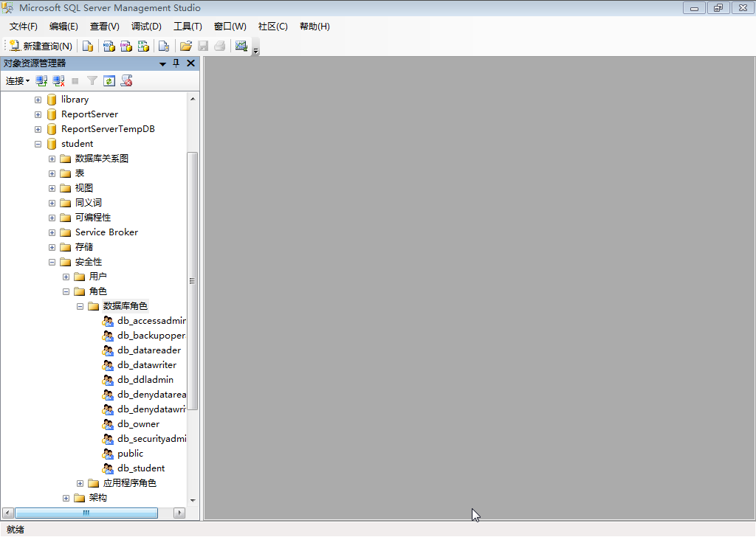The height and width of the screenshot is (537, 756).
Task: Click vertical scrollbar up arrow in Object Explorer
Action: [x=193, y=99]
